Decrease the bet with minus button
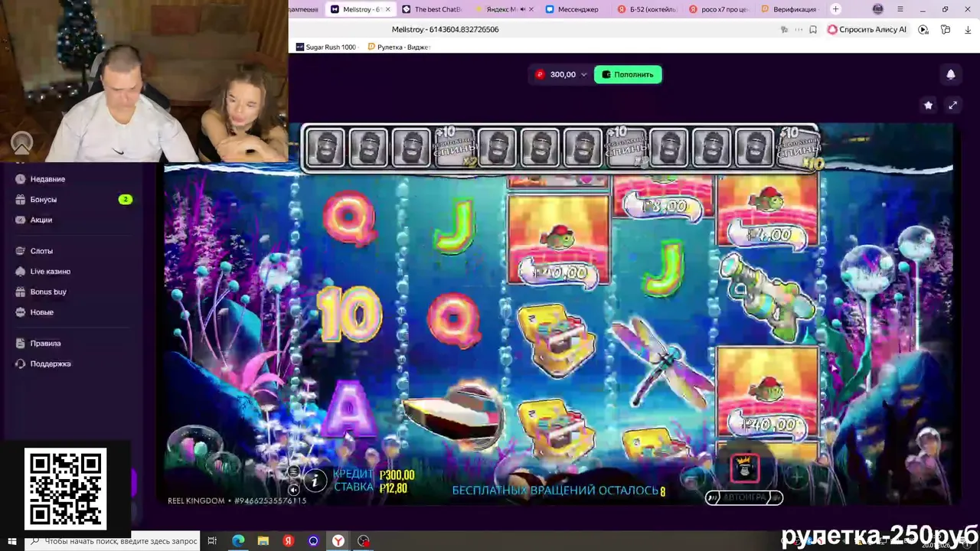This screenshot has height=551, width=980. [694, 478]
